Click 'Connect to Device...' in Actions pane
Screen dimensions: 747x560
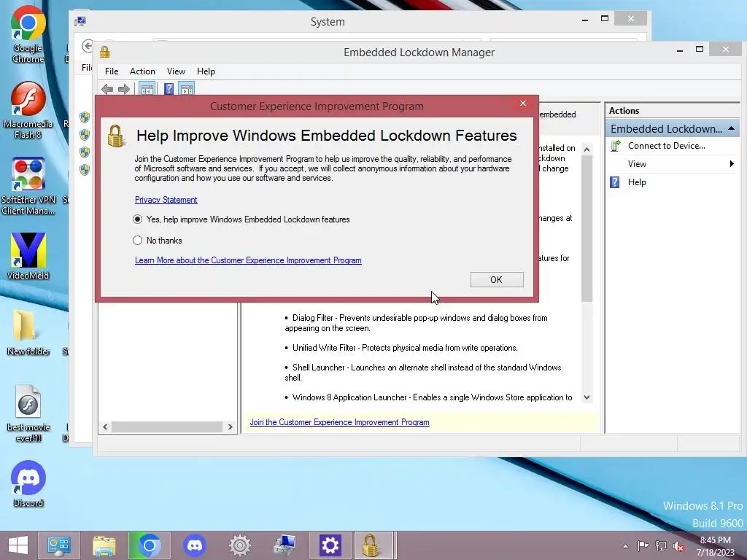pos(666,146)
